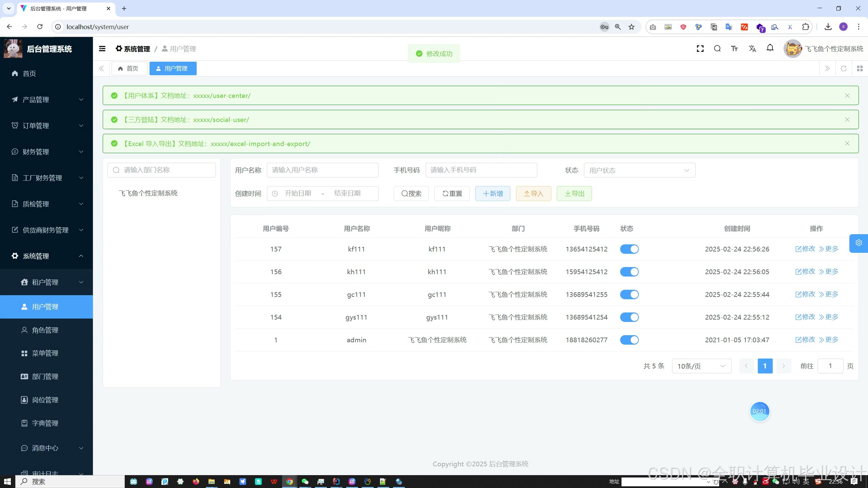Switch to the 首页 tab

click(129, 68)
